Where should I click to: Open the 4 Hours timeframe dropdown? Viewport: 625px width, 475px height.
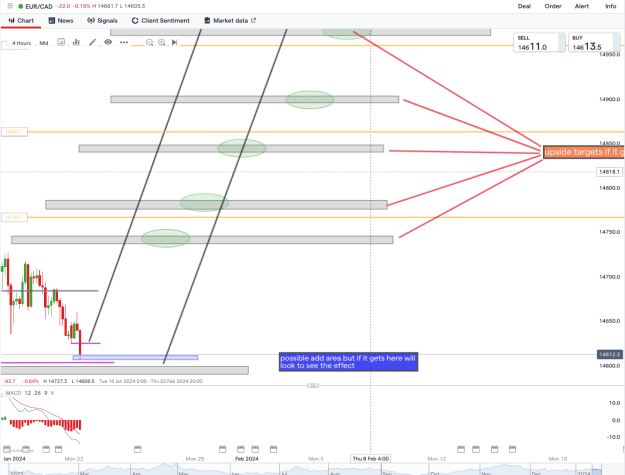(21, 43)
